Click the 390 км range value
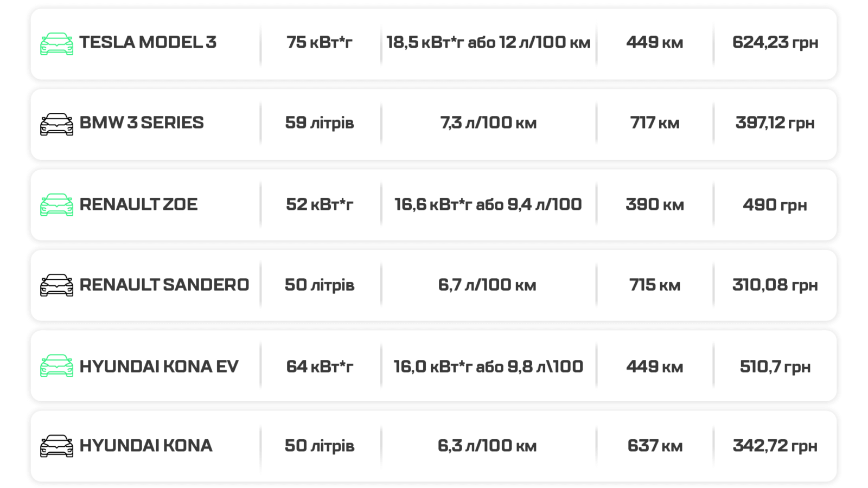The height and width of the screenshot is (488, 868). 654,204
